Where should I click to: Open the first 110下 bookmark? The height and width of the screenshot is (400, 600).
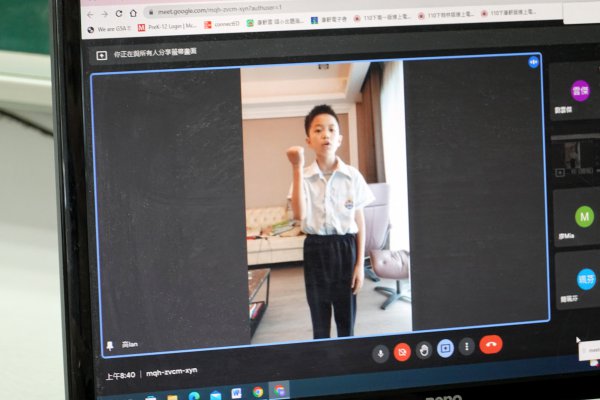[x=382, y=17]
